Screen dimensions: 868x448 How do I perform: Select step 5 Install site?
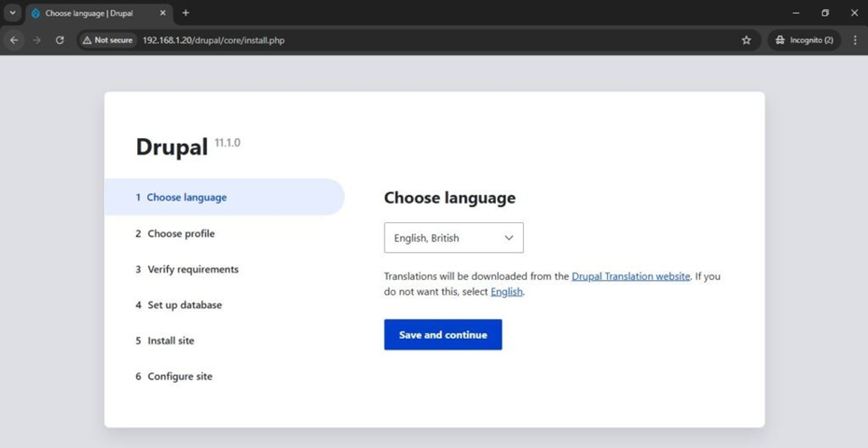pos(164,341)
